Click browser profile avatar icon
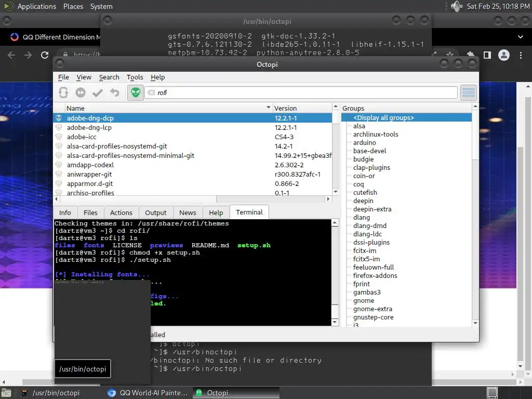Image resolution: width=532 pixels, height=399 pixels. 504,55
